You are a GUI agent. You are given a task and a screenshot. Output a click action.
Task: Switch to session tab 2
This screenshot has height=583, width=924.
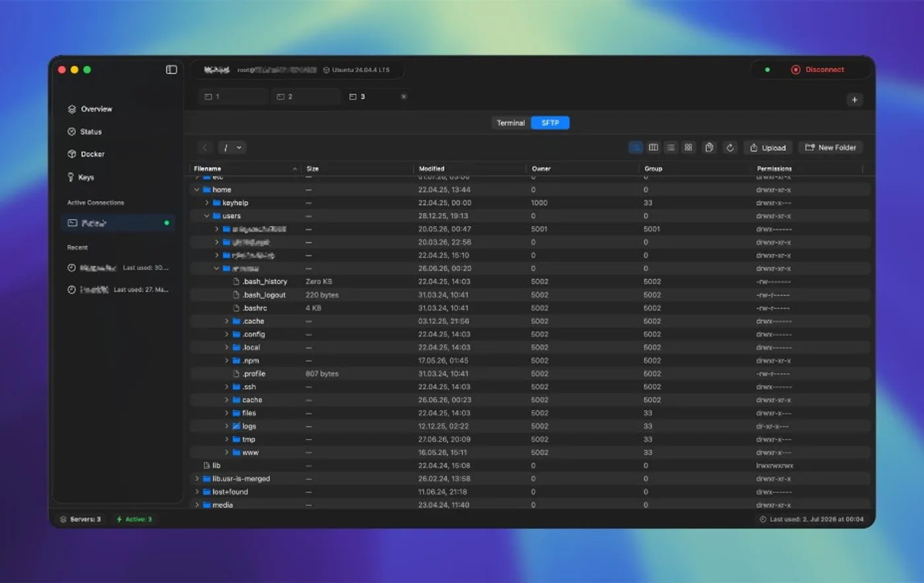(x=306, y=97)
